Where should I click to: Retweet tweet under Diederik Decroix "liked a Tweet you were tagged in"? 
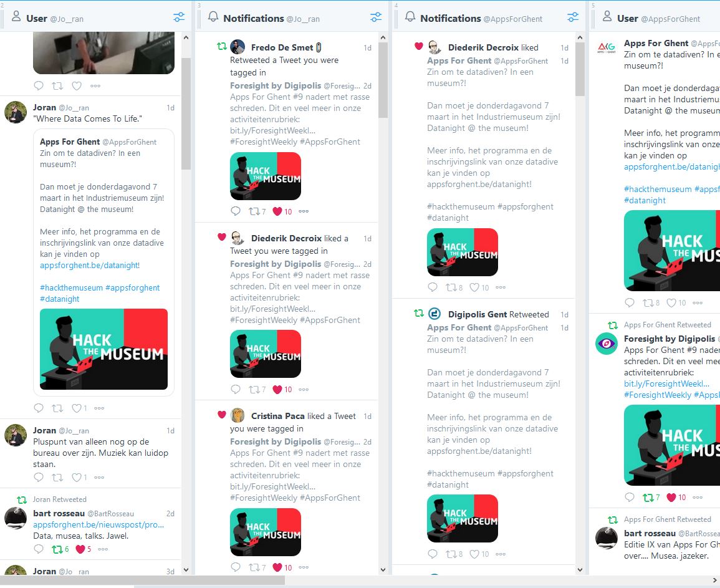254,390
